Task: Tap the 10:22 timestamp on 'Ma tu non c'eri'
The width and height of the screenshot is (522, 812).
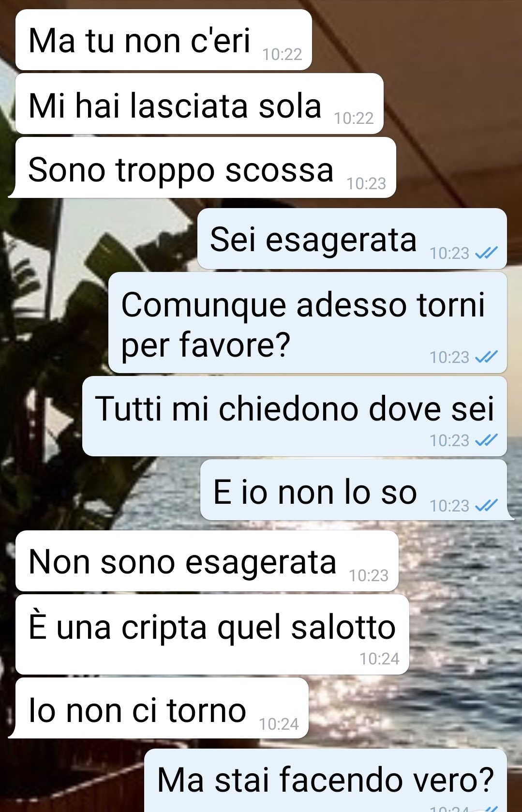Action: [x=282, y=54]
